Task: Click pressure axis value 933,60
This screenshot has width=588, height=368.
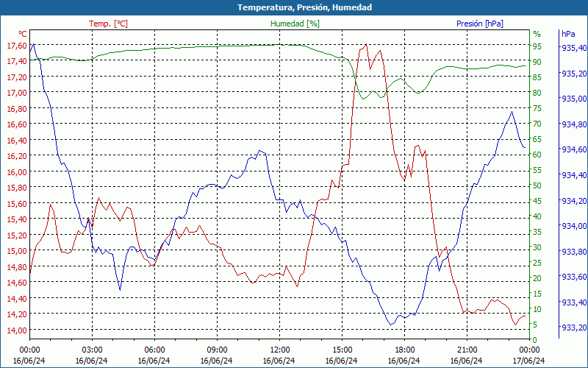Action: (x=573, y=277)
